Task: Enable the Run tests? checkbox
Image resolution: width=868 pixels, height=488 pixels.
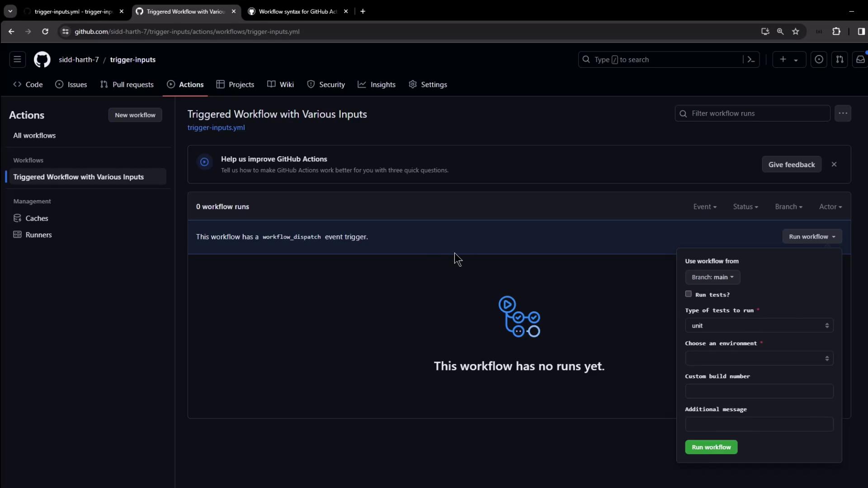Action: pyautogui.click(x=689, y=294)
